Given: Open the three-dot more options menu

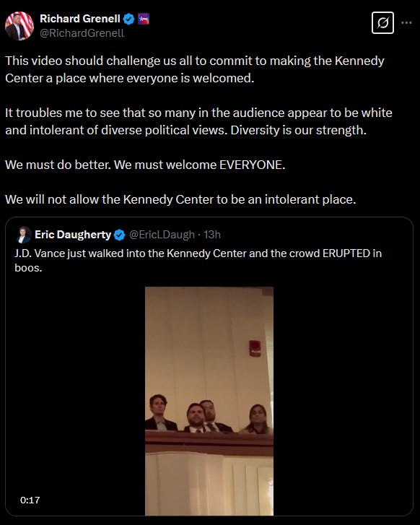Looking at the screenshot, I should click(x=406, y=23).
